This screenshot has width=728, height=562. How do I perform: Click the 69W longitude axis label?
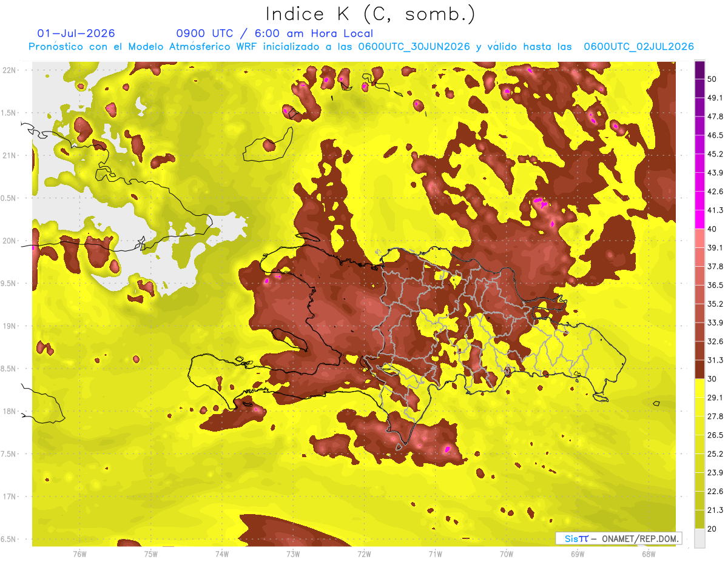(x=578, y=554)
